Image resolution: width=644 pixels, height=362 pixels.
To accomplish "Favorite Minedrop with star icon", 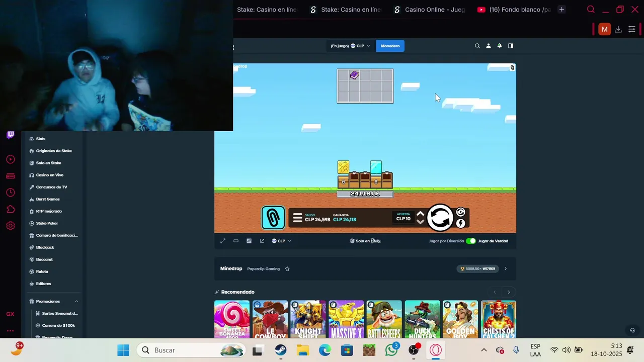I will pyautogui.click(x=287, y=268).
